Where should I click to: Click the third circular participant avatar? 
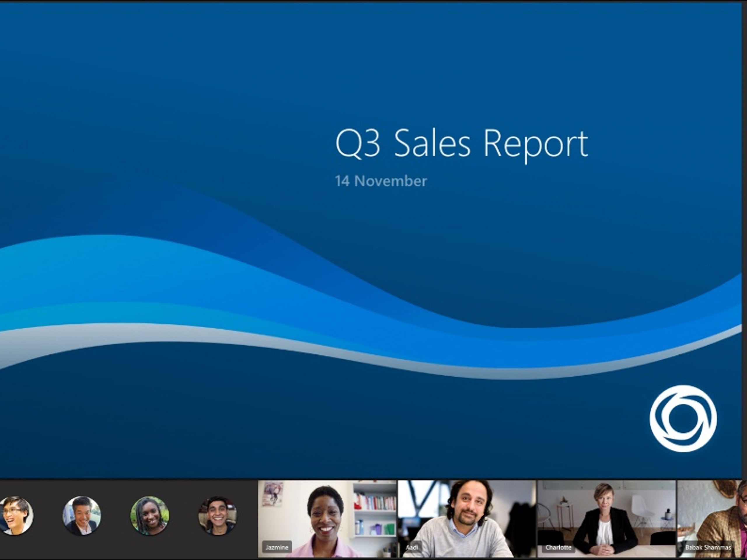click(x=150, y=515)
